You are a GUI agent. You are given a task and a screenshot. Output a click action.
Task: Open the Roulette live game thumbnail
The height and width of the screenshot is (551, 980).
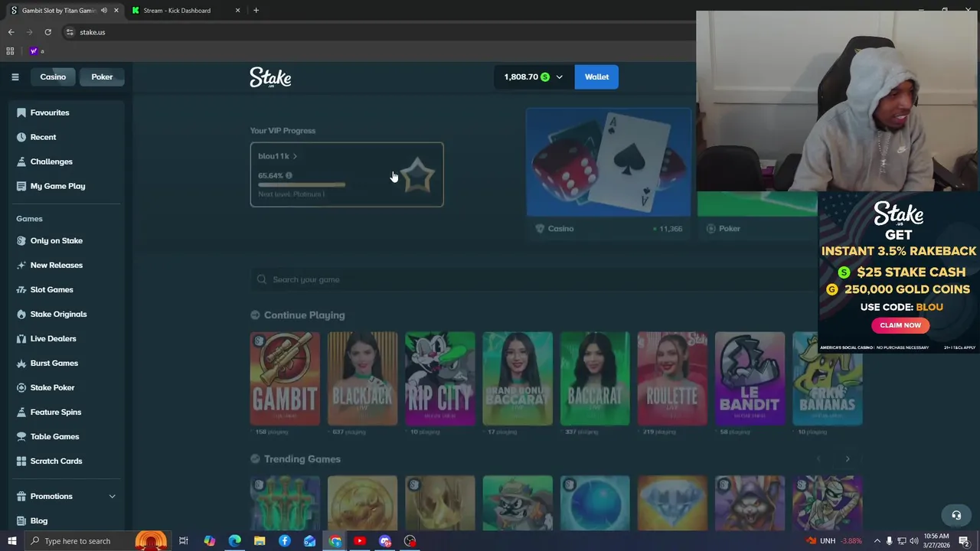tap(672, 378)
